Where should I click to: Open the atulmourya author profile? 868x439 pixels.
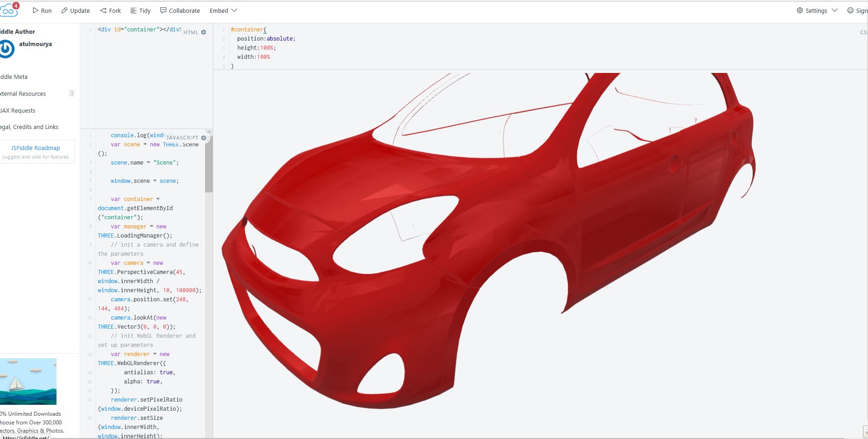(x=36, y=44)
